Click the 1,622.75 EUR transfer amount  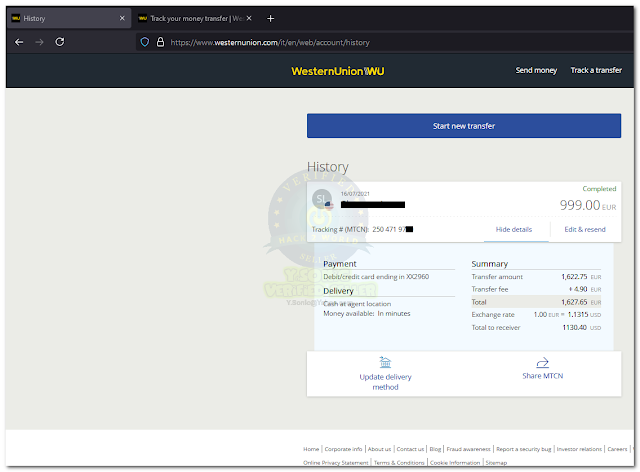581,277
